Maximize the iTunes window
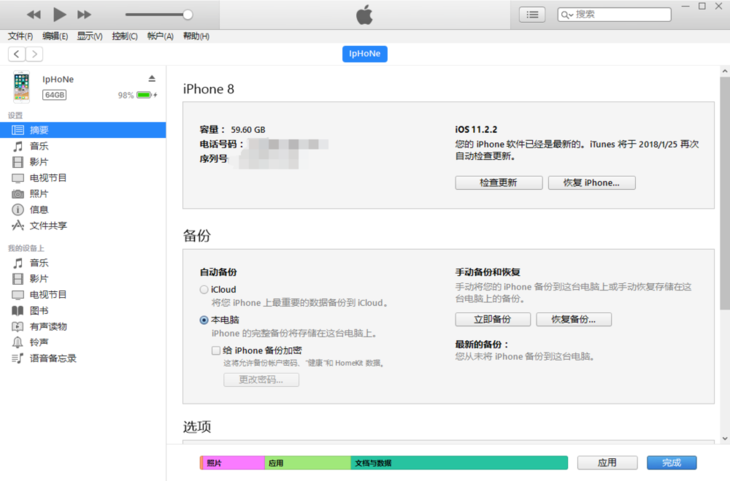This screenshot has height=481, width=730. tap(702, 7)
